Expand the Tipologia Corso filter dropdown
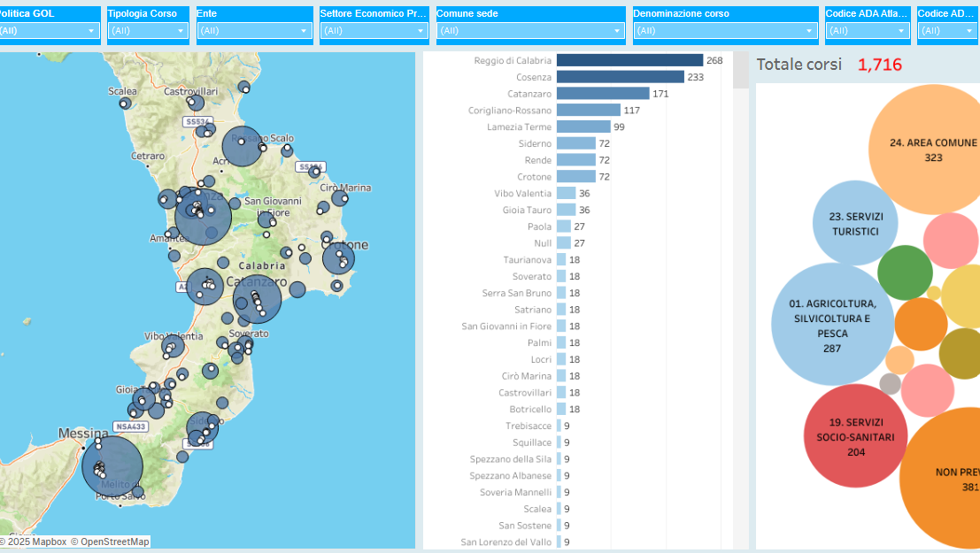This screenshot has height=553, width=980. pyautogui.click(x=148, y=31)
